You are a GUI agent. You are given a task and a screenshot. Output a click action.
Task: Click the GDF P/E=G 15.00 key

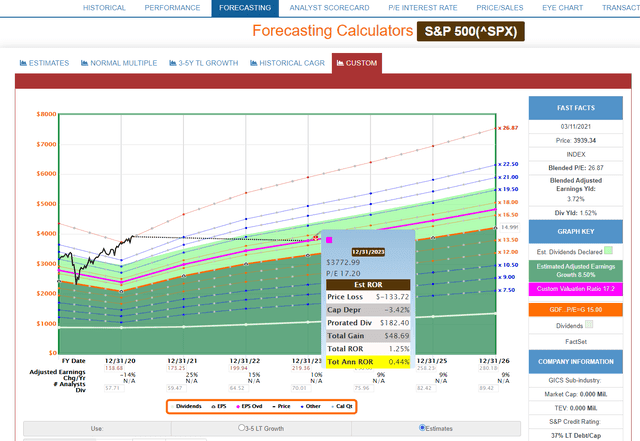576,310
